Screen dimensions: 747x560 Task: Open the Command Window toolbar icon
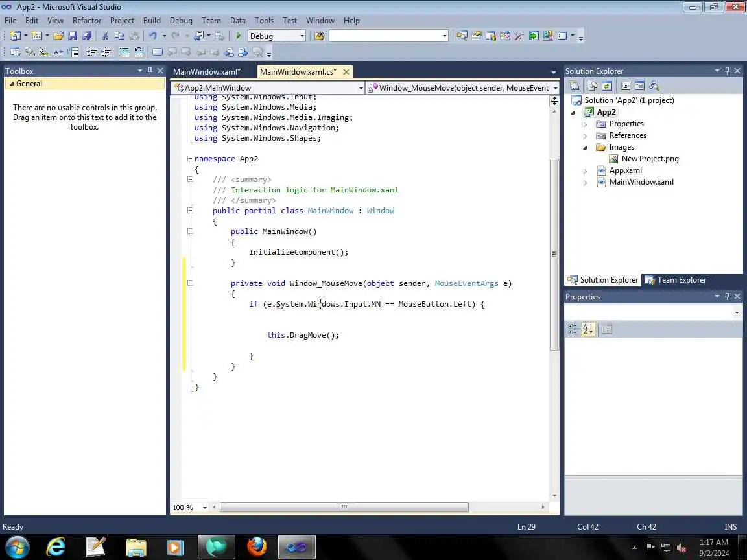563,36
